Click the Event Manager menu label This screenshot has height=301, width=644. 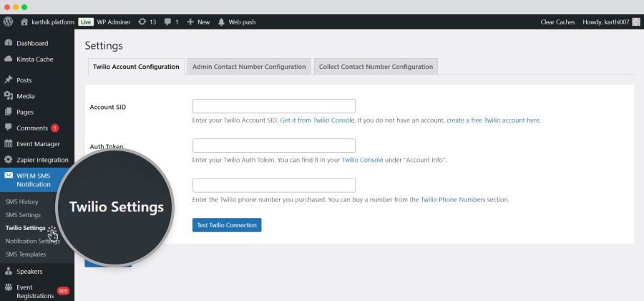pos(38,144)
